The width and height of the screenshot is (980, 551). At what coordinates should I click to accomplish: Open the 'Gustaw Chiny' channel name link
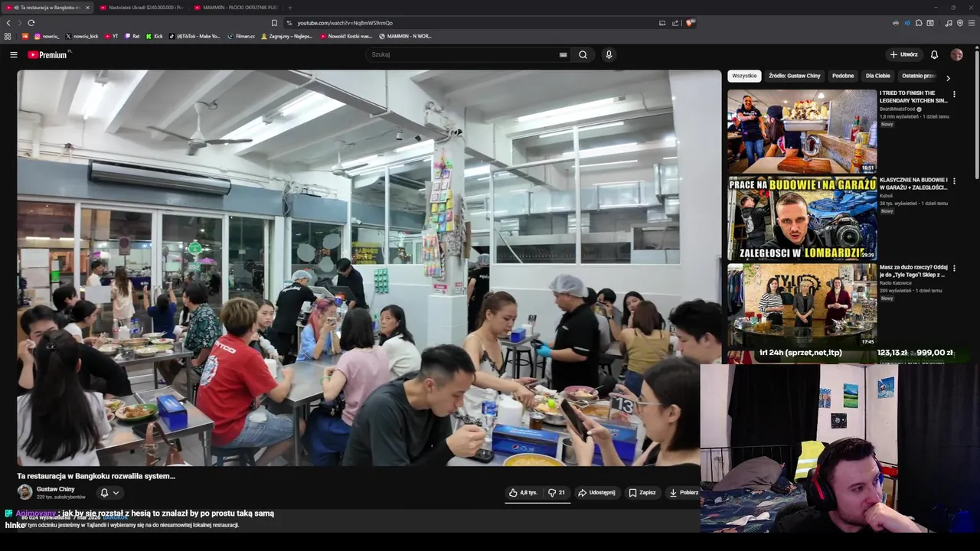[56, 489]
